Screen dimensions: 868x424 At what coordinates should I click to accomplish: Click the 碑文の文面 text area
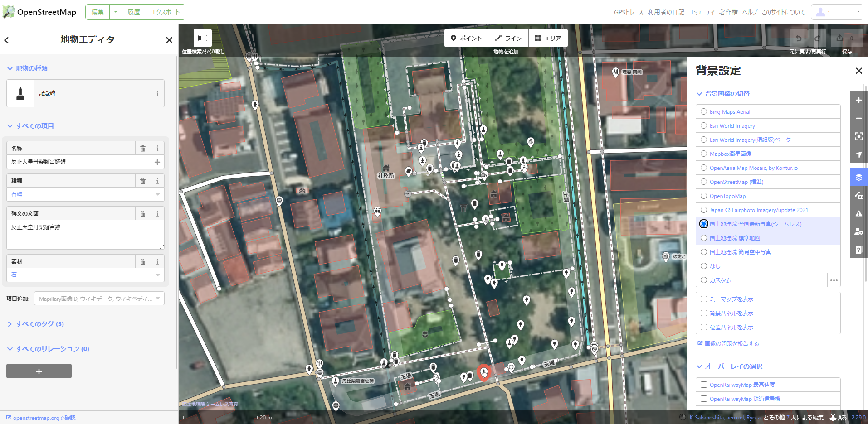pyautogui.click(x=85, y=235)
